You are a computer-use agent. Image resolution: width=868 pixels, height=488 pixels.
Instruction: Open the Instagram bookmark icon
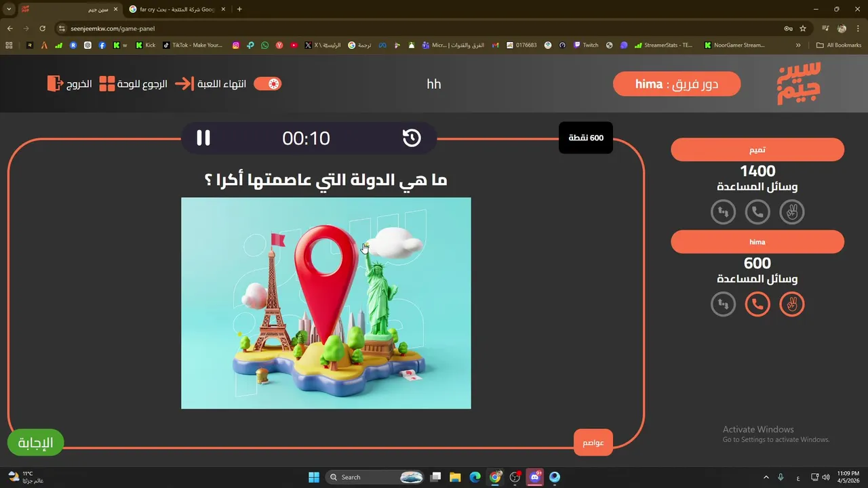tap(236, 45)
